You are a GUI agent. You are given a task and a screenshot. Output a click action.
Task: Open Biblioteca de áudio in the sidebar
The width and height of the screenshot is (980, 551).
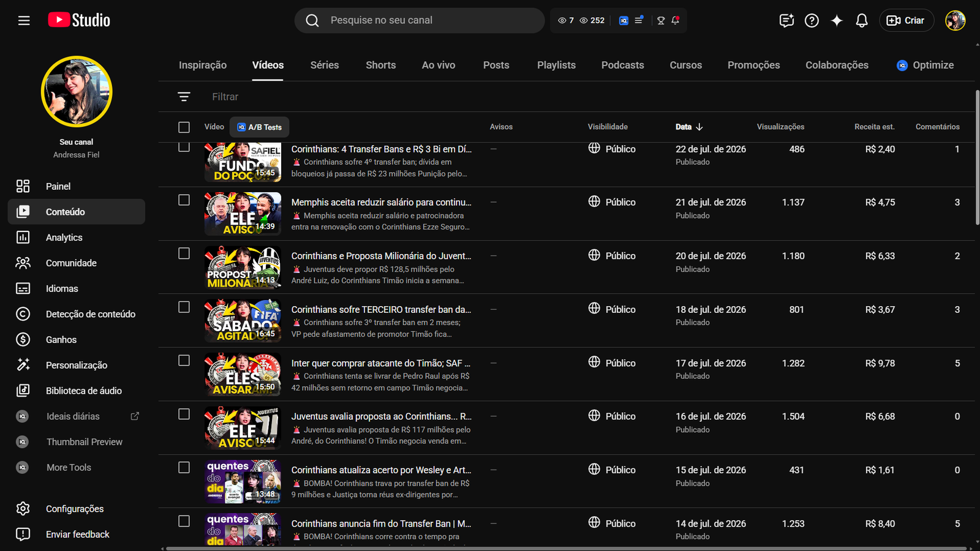click(x=77, y=391)
